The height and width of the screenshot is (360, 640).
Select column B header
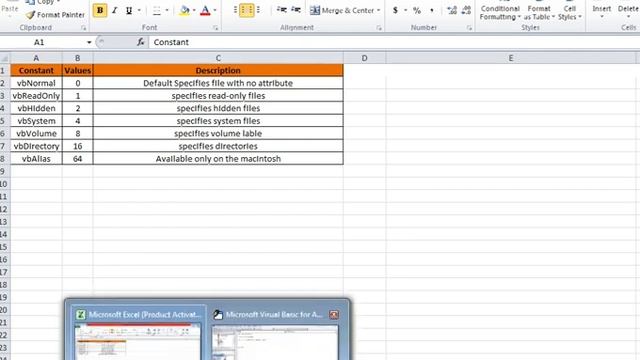[78, 58]
